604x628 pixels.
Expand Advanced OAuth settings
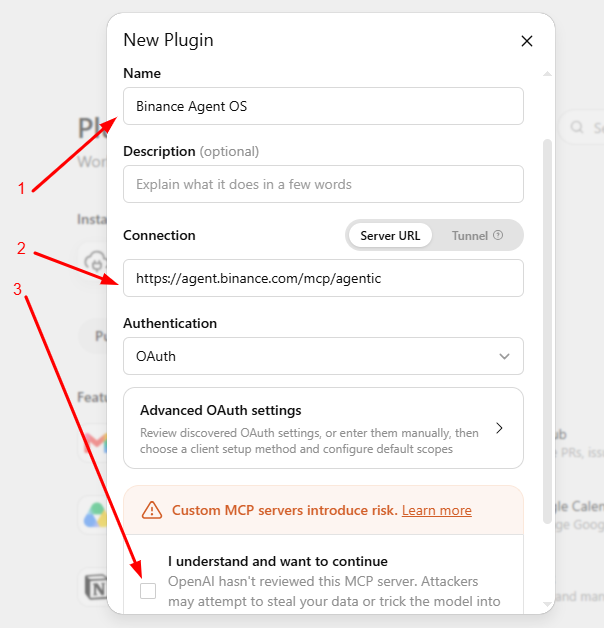pyautogui.click(x=323, y=428)
